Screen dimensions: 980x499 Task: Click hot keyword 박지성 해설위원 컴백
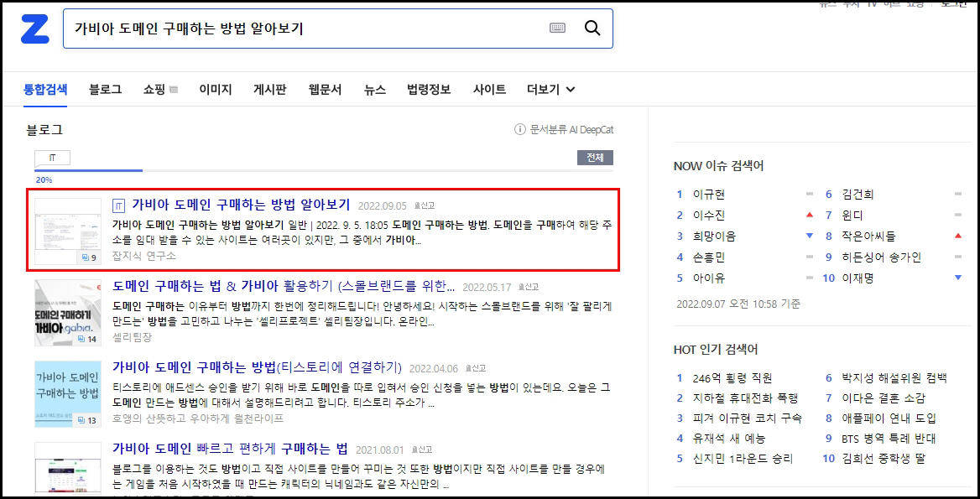[894, 378]
